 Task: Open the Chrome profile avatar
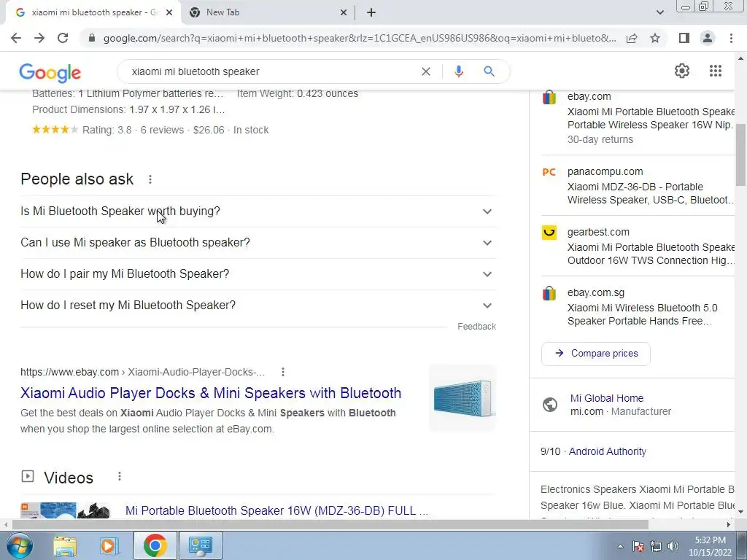[x=708, y=38]
